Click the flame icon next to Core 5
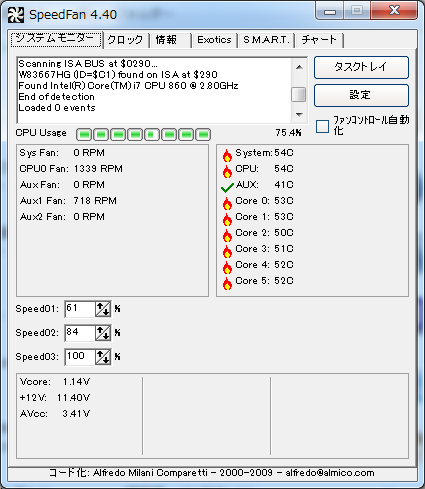This screenshot has height=489, width=425. (227, 283)
